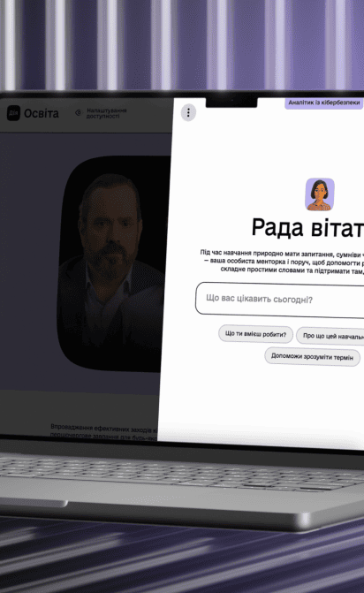Choose the 'Про що цей навчальний' suggestion chip
This screenshot has height=593, width=364.
[330, 336]
